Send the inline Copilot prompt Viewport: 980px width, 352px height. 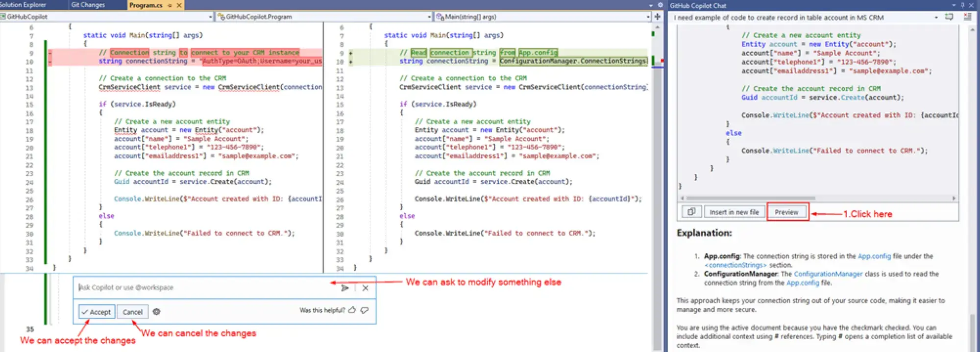[x=345, y=288]
